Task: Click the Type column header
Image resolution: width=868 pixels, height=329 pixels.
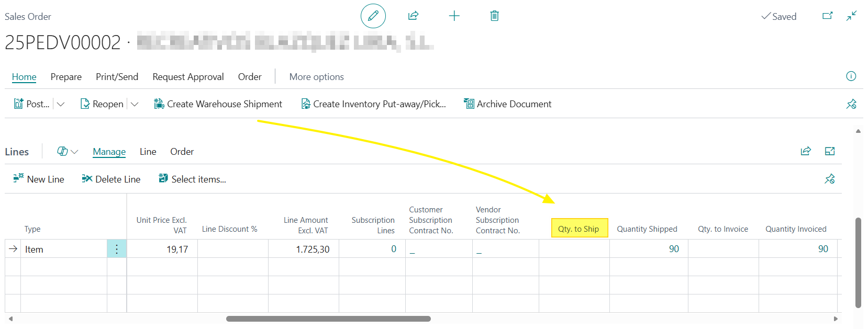Action: 32,229
